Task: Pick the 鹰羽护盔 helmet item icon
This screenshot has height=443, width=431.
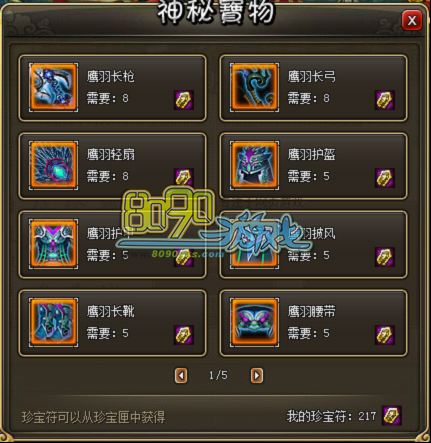Action: coord(254,165)
